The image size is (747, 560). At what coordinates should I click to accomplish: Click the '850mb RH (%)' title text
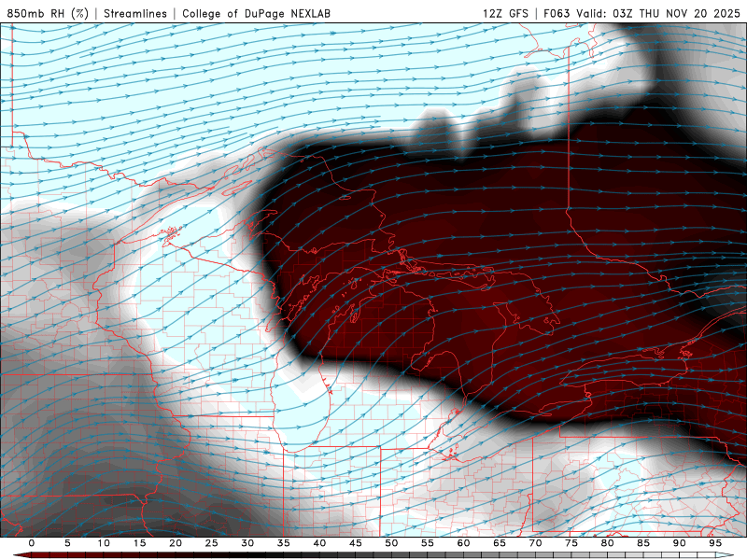click(x=48, y=13)
